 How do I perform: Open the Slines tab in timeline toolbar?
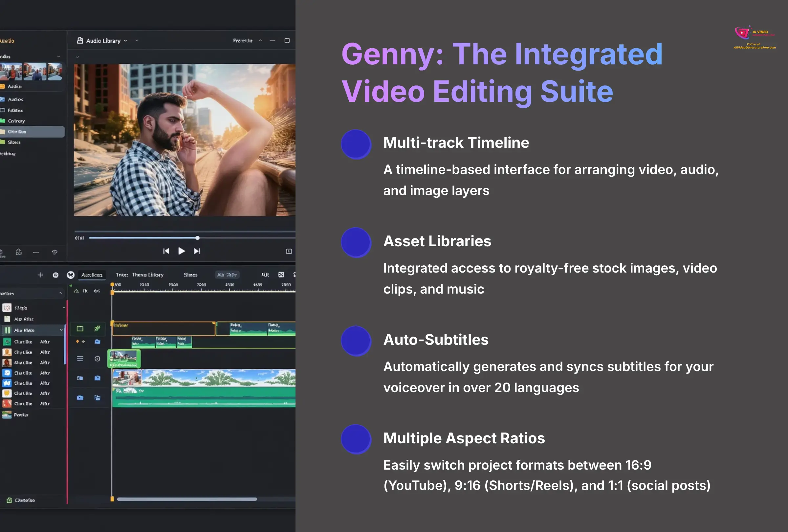(190, 275)
